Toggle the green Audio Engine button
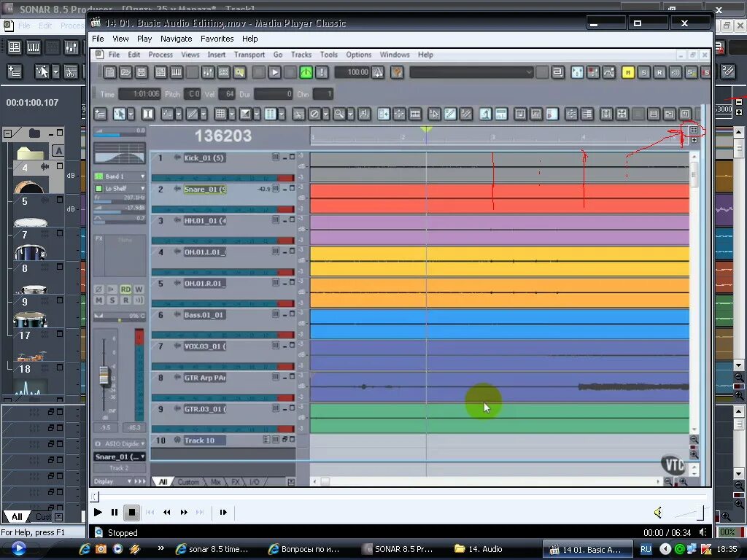Image resolution: width=747 pixels, height=560 pixels. coord(306,72)
